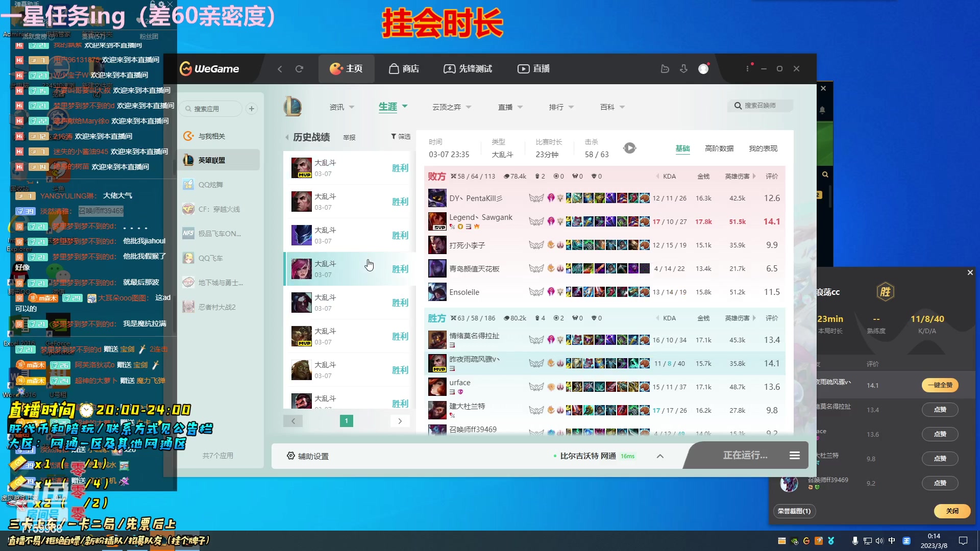Focus the 搜索应用 search field
The width and height of the screenshot is (980, 551).
(211, 109)
